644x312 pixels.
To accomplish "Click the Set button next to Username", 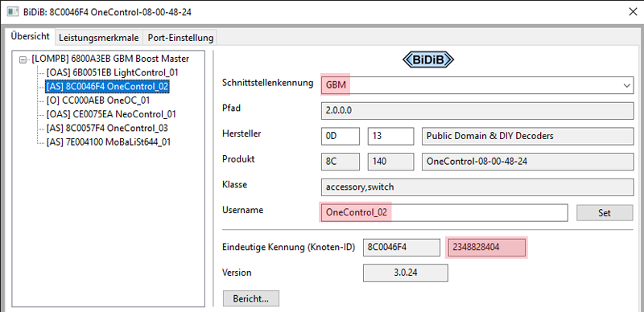I will 605,212.
